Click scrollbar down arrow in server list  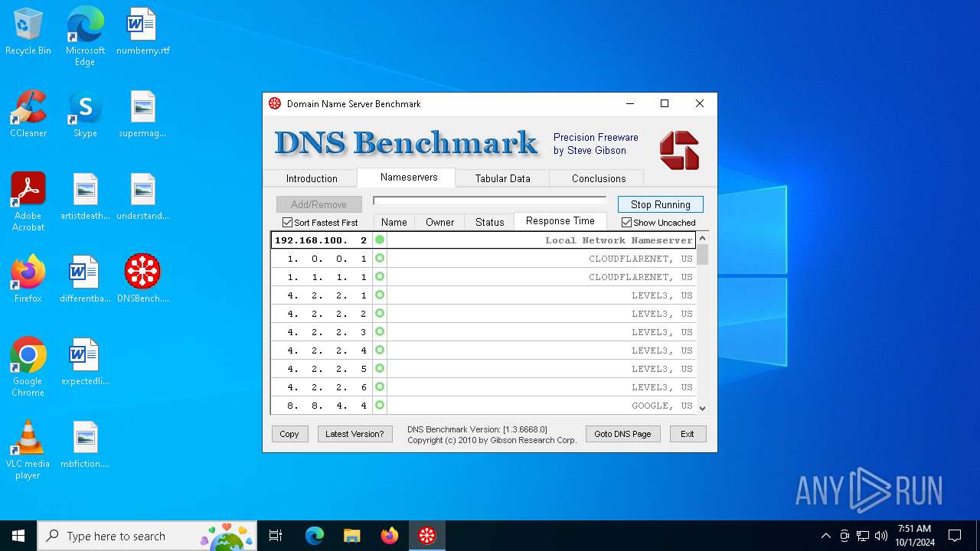[703, 409]
